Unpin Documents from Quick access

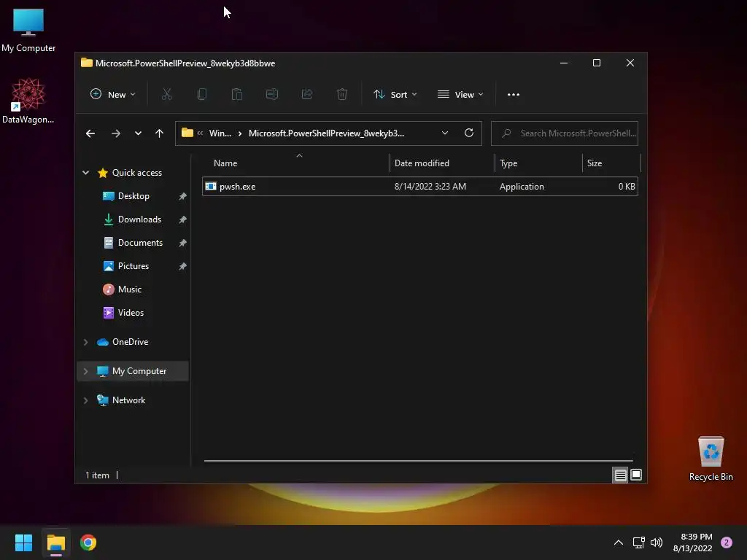click(x=182, y=243)
